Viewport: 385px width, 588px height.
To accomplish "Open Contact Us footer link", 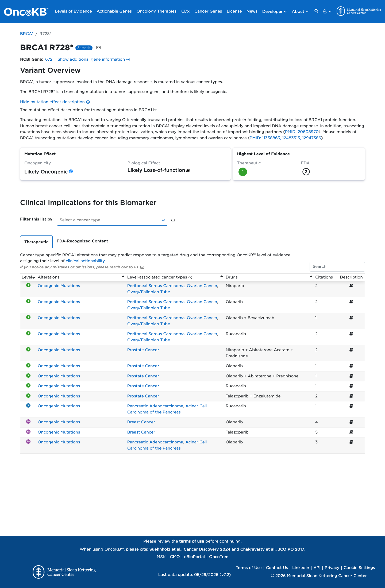I will coord(277,568).
